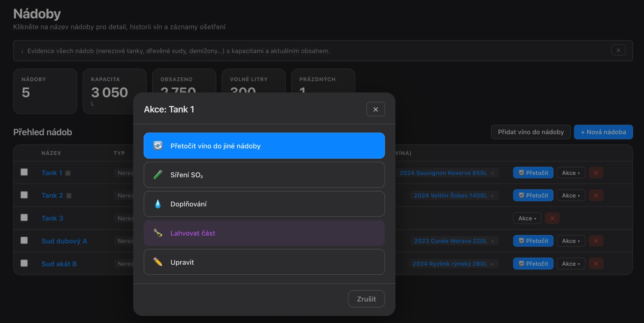
Task: Tick the checkbox for Tank 3
Action: (24, 218)
